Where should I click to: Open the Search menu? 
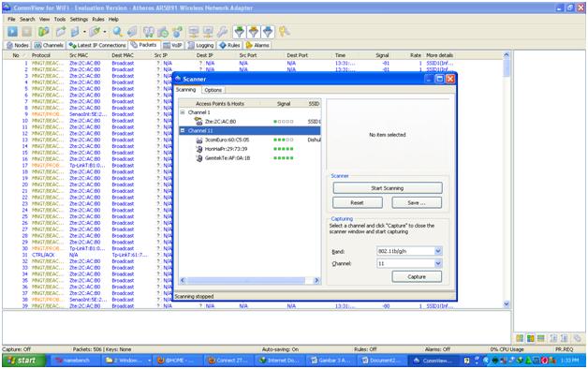pos(27,19)
